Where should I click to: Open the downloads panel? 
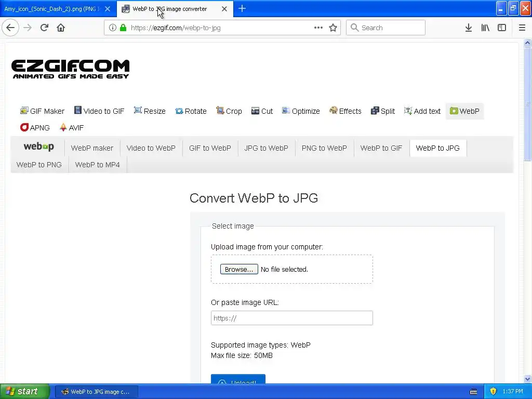point(469,28)
